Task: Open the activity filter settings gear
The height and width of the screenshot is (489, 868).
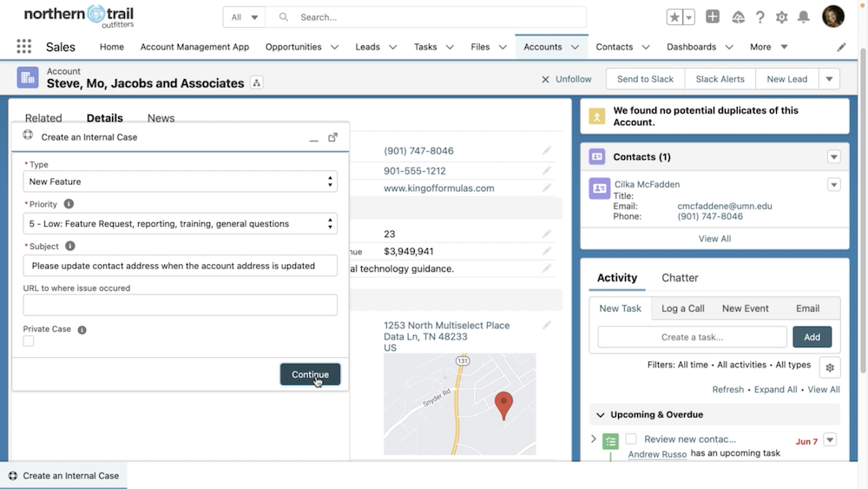Action: click(829, 367)
